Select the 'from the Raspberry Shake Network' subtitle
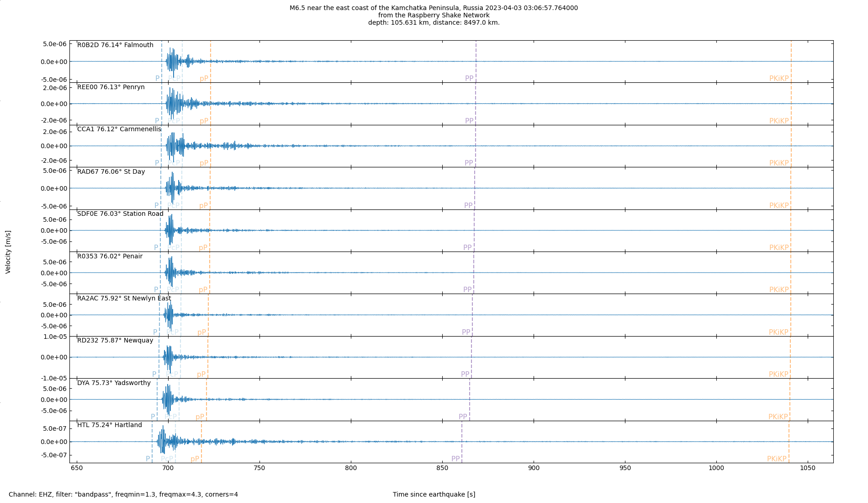Image resolution: width=868 pixels, height=503 pixels. [434, 15]
